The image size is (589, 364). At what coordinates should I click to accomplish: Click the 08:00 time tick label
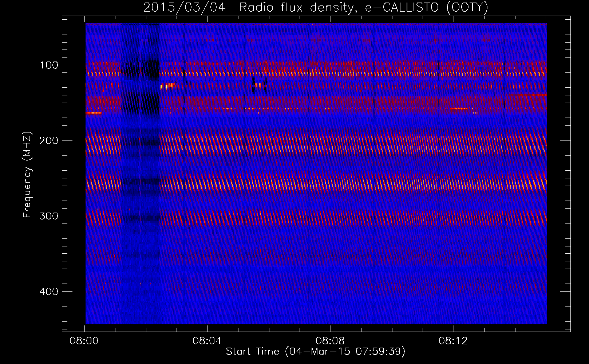(84, 341)
